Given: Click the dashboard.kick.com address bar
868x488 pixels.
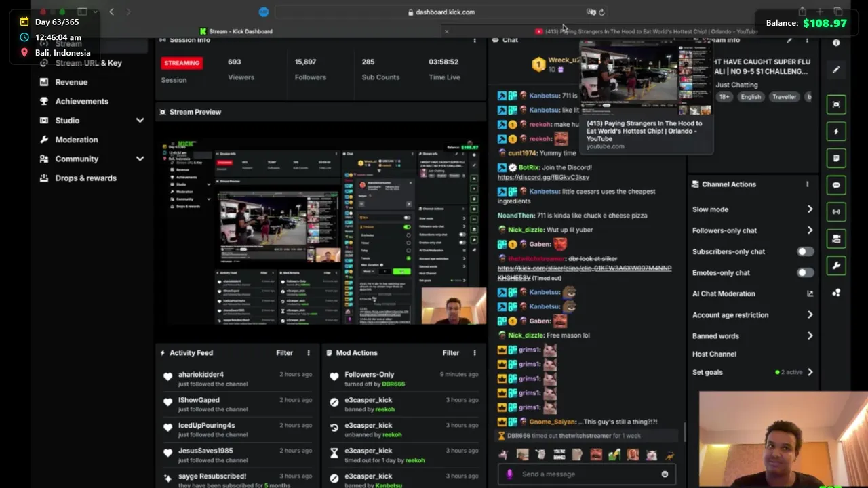Looking at the screenshot, I should pos(441,12).
